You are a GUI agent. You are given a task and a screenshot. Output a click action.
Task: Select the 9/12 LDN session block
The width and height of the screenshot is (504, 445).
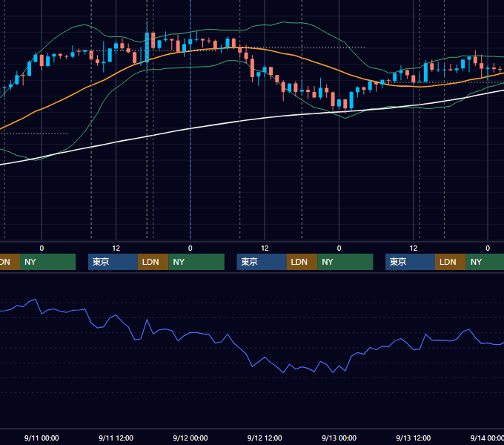[x=302, y=262]
